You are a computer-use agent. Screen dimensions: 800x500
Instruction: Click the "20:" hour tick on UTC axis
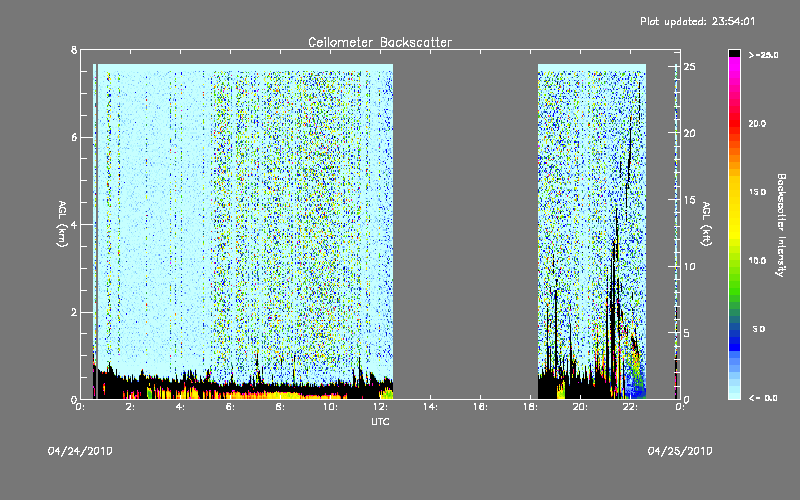580,407
